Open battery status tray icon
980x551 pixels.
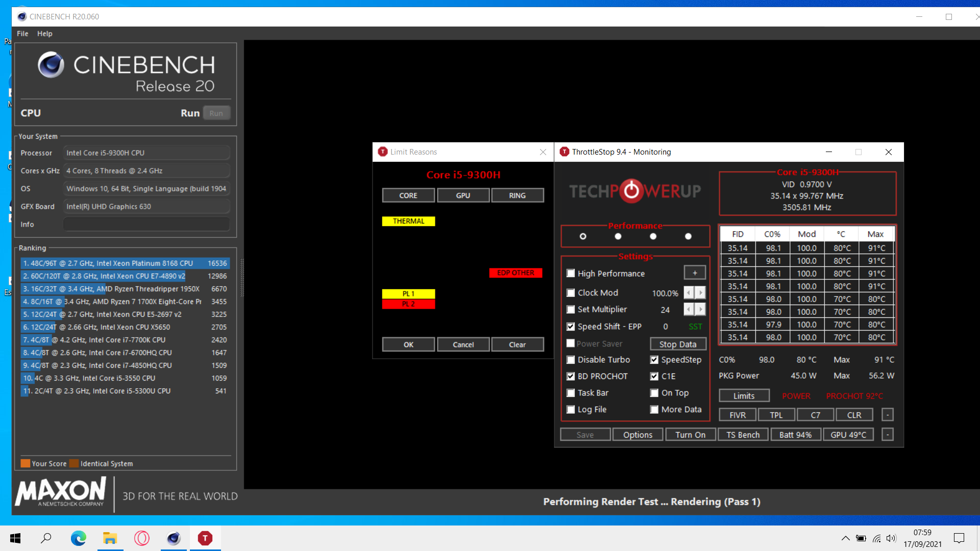coord(861,538)
